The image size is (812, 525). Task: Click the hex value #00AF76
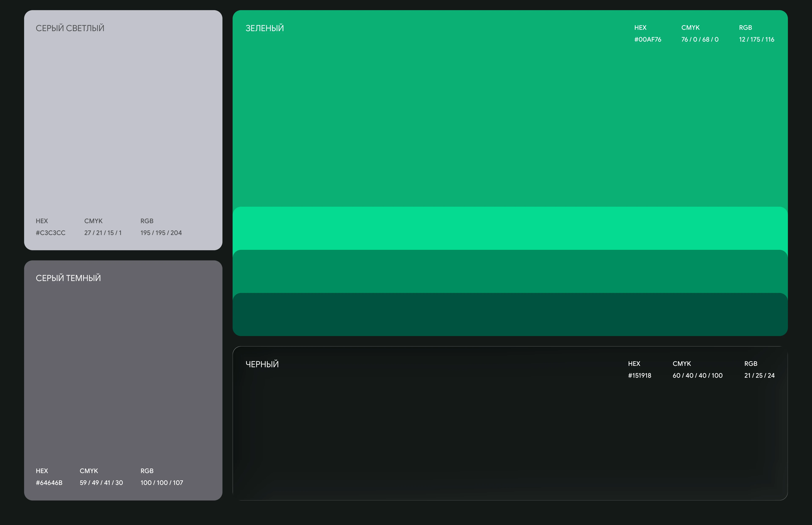648,40
